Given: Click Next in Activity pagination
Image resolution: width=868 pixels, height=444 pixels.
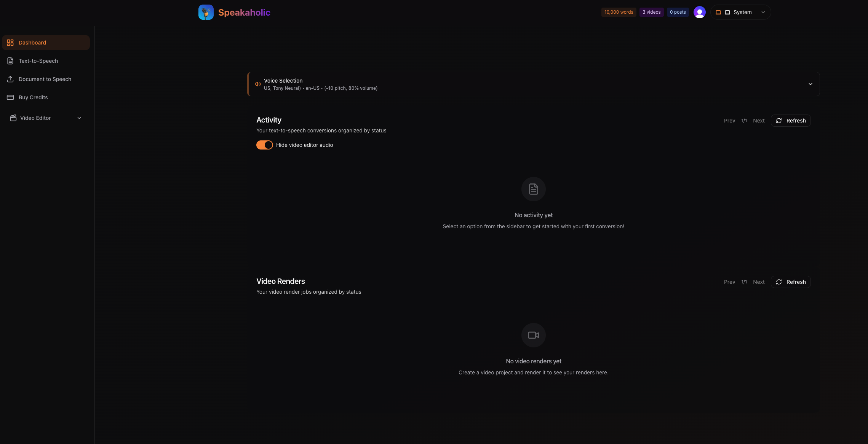Looking at the screenshot, I should point(759,121).
